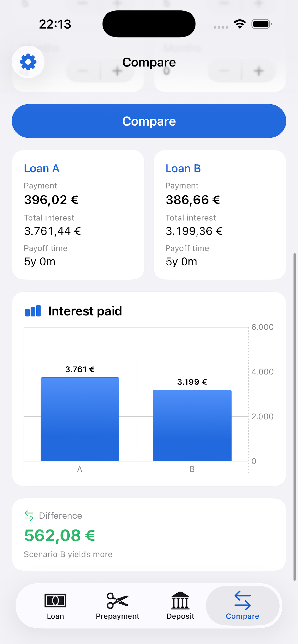Select the 3.199 € bar for Loan B
The image size is (298, 644).
tap(192, 425)
